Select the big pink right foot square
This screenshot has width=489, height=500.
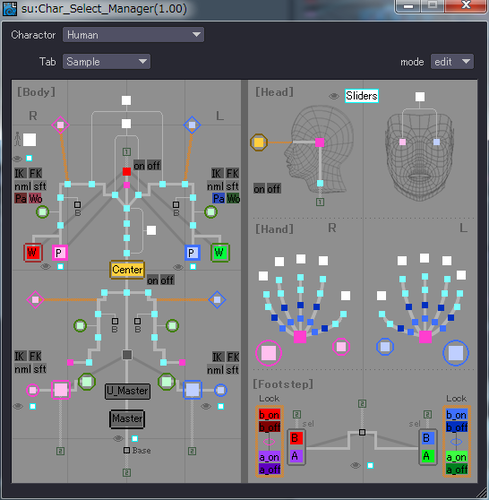[x=61, y=390]
